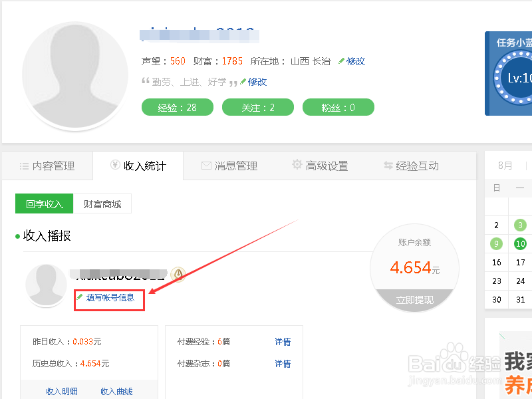Select calendar day 23
Screen dimensions: 532x399
tap(496, 281)
